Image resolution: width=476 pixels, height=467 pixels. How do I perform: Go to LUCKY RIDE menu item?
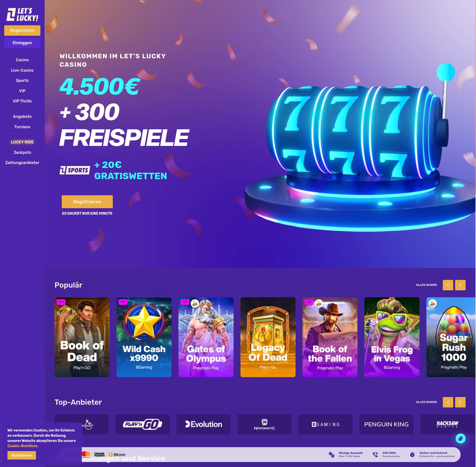tap(22, 142)
